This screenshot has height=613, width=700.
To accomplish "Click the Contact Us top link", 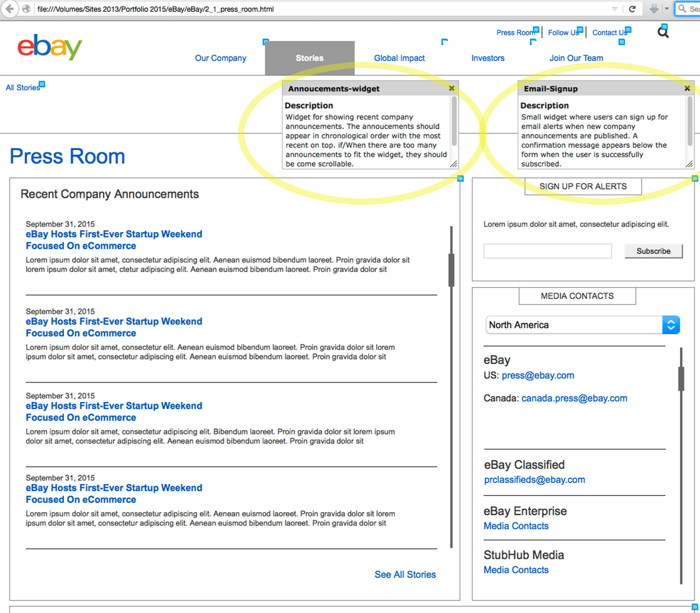I will coord(609,32).
